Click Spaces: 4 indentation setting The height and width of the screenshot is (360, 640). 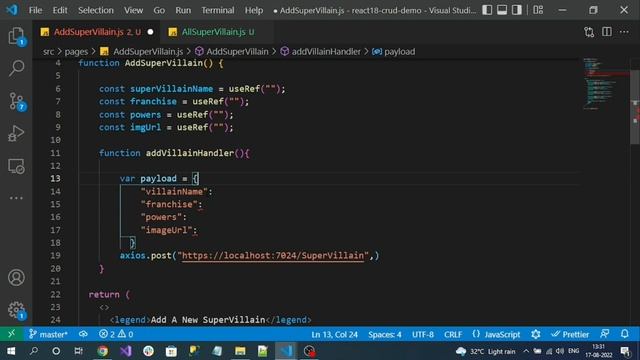384,334
